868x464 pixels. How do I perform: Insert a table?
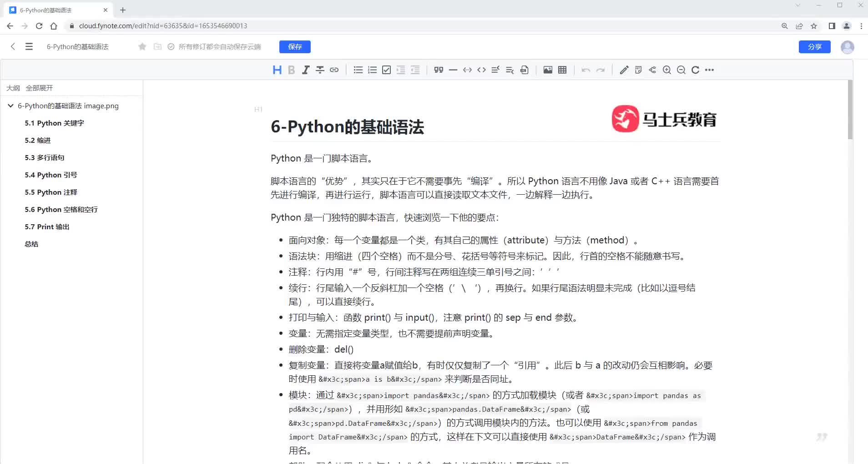562,70
